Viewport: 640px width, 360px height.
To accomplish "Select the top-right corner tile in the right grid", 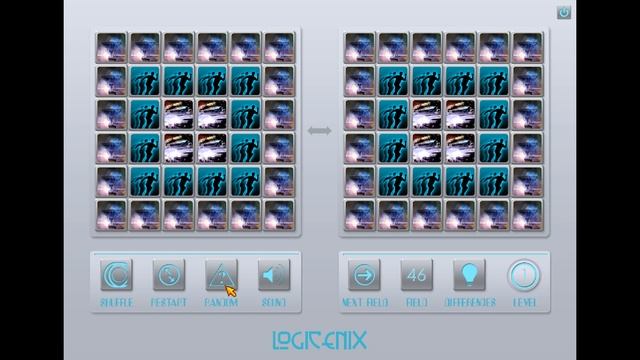I will pyautogui.click(x=527, y=48).
